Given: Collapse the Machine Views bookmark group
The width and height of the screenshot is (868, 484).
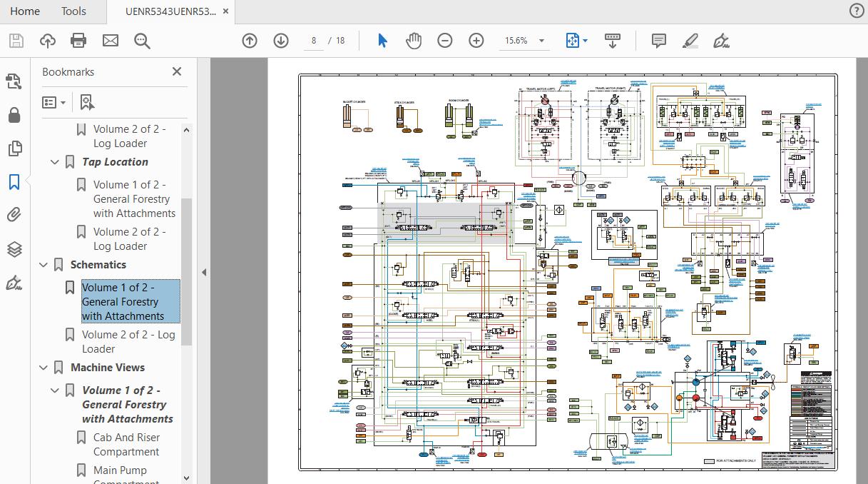Looking at the screenshot, I should pos(44,368).
